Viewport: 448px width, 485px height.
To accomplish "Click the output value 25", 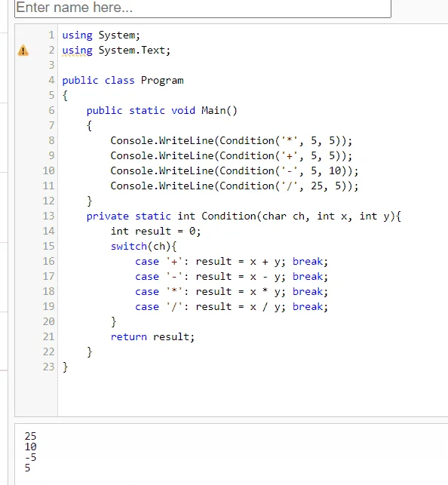I will pyautogui.click(x=31, y=436).
